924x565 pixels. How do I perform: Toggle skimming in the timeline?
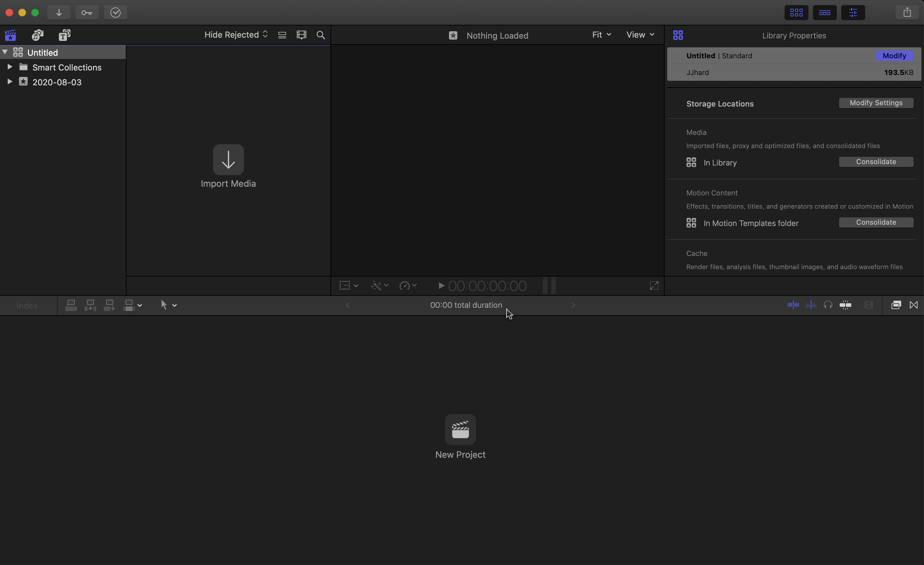pyautogui.click(x=793, y=305)
